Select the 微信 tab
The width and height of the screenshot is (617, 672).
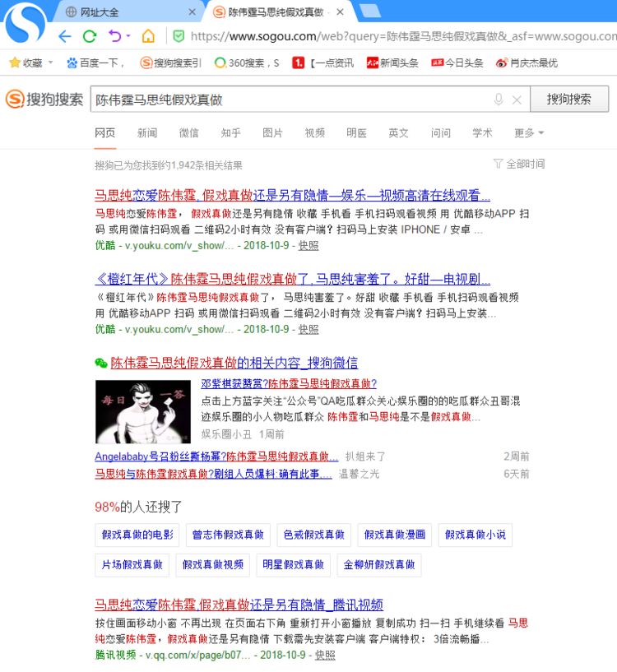(189, 133)
